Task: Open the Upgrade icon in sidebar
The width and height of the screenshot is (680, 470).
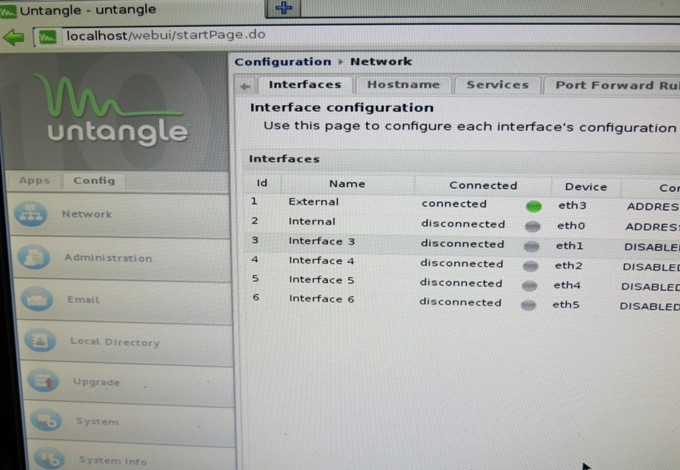Action: pyautogui.click(x=43, y=380)
